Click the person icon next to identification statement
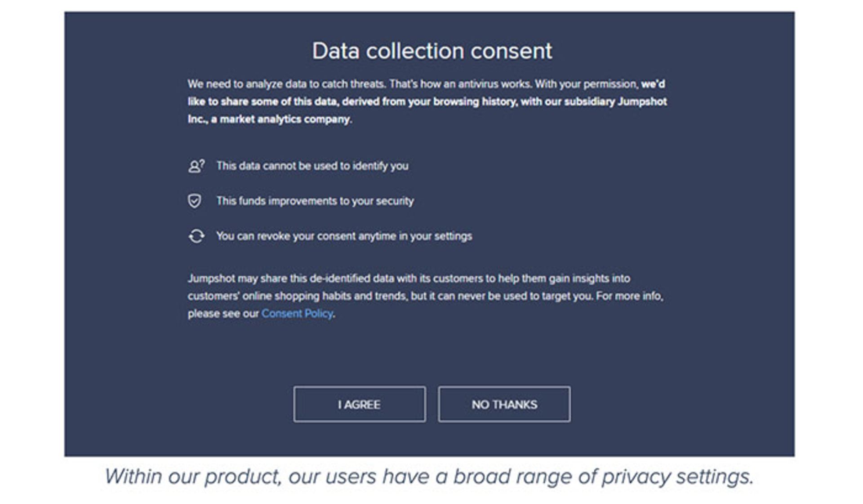The image size is (863, 504). click(x=194, y=166)
